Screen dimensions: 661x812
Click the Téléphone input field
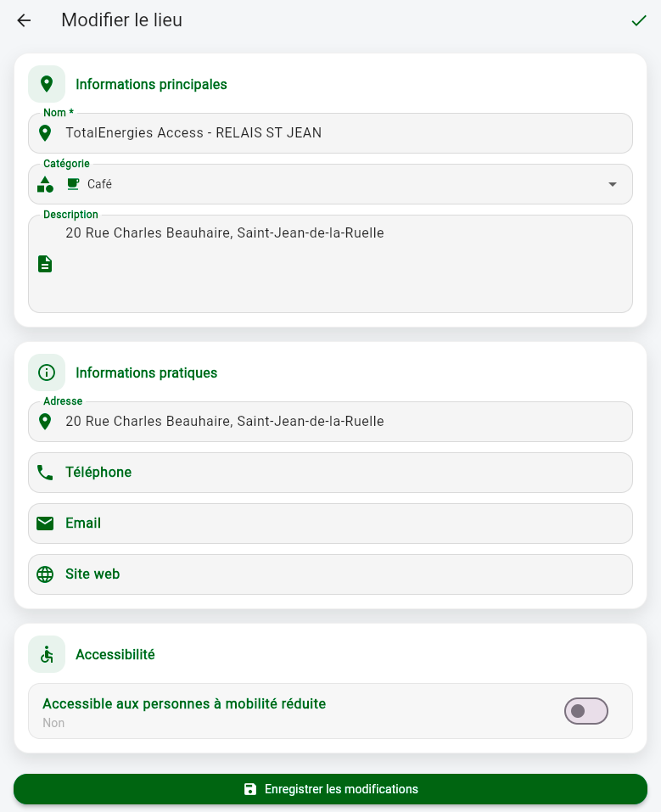(339, 473)
